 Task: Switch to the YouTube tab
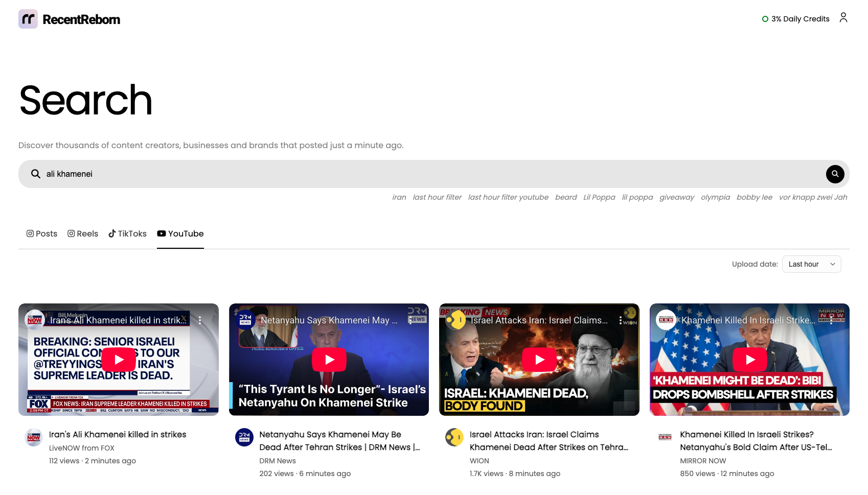180,233
